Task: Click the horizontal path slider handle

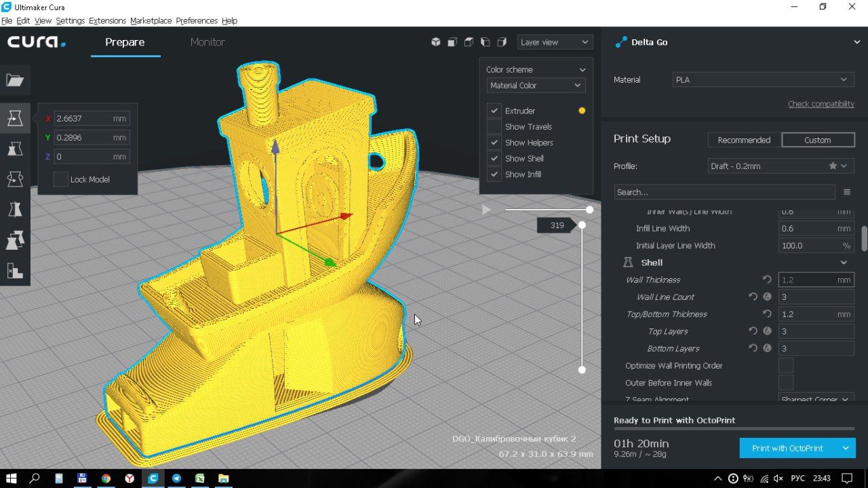Action: coord(589,210)
